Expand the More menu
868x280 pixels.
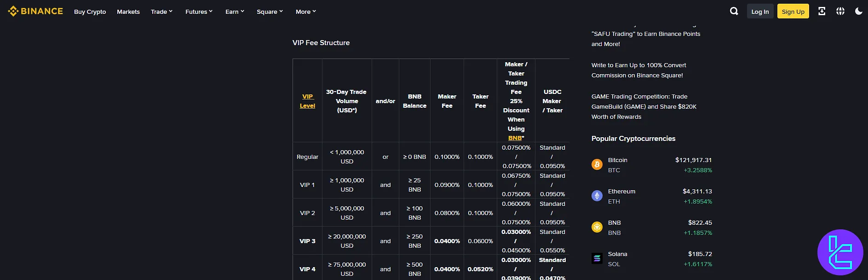tap(306, 12)
